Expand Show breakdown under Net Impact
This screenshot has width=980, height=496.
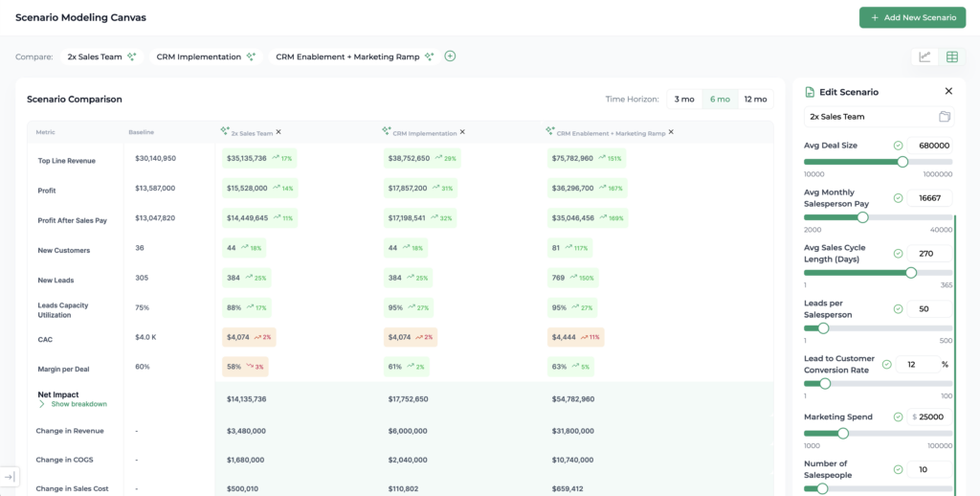coord(72,404)
